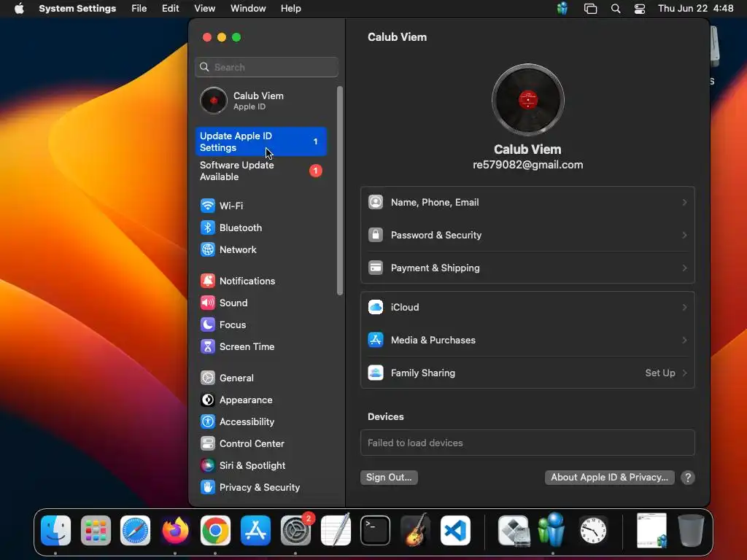Viewport: 747px width, 560px height.
Task: Open Software Update Available notice
Action: (261, 171)
